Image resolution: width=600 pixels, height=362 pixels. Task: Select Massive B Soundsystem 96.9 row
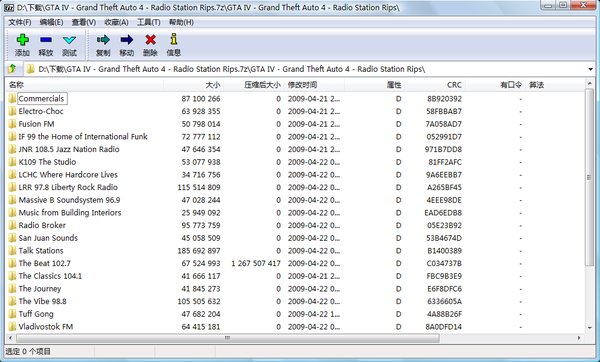[x=295, y=200]
